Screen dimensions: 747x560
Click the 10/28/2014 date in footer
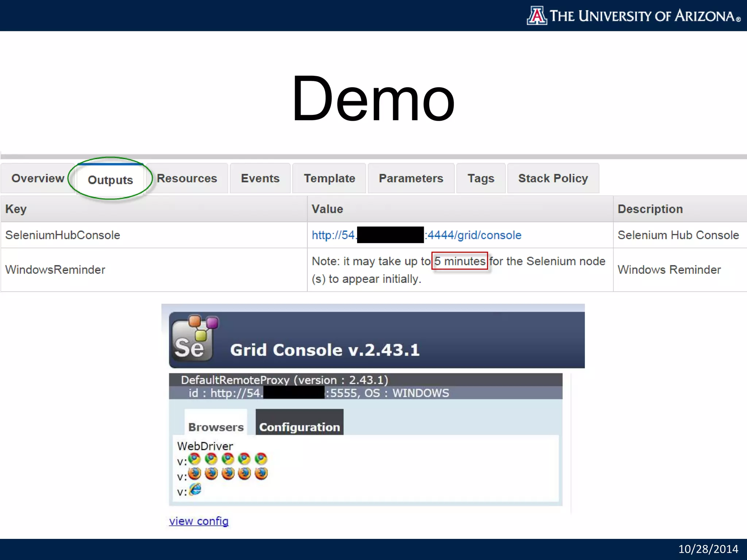(708, 549)
